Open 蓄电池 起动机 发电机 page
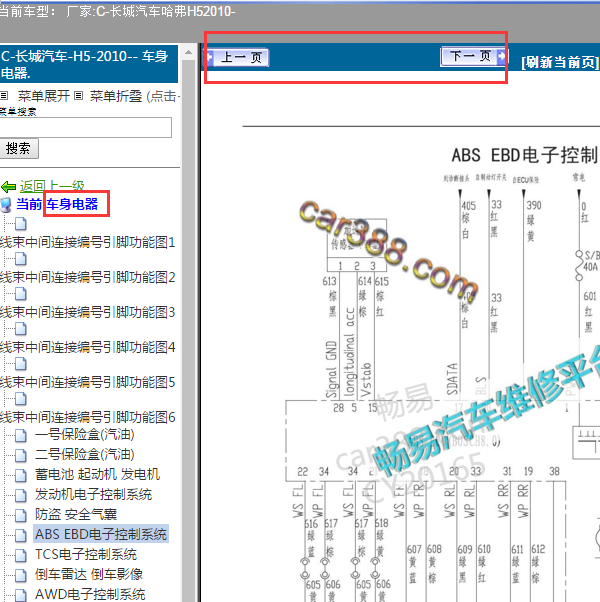The height and width of the screenshot is (602, 600). [97, 475]
